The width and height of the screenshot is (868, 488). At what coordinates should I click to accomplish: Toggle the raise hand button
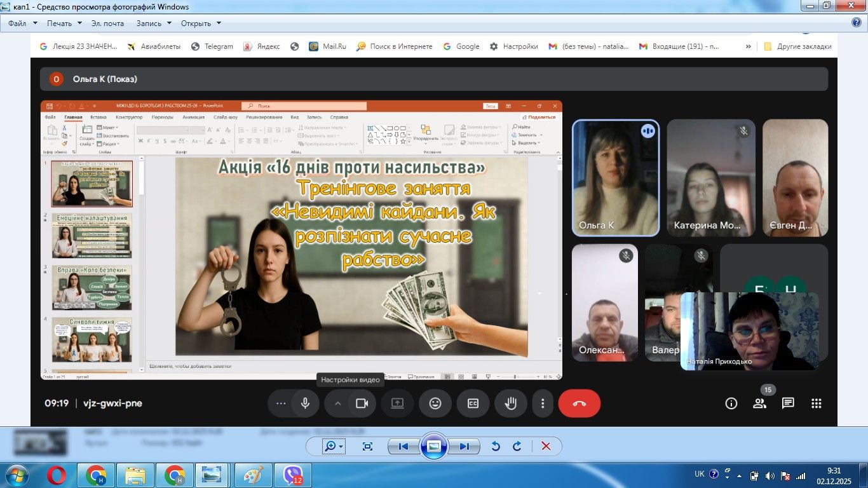(x=511, y=403)
